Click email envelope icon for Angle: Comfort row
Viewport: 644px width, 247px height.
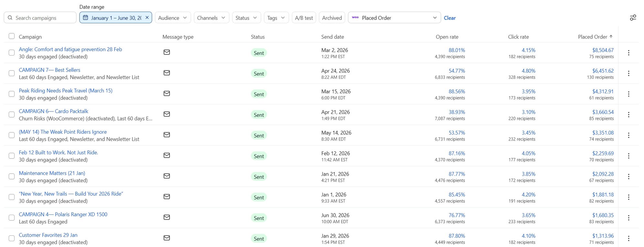pos(167,52)
